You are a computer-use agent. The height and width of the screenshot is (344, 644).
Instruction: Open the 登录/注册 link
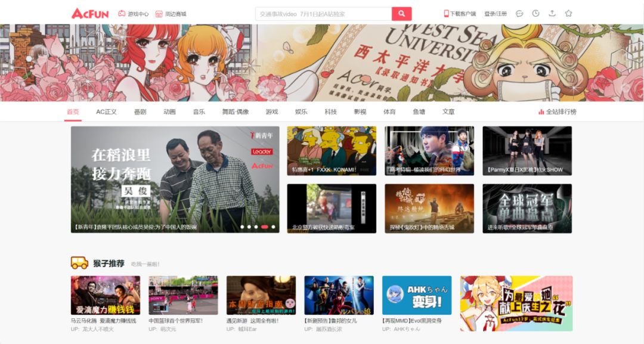[x=496, y=14]
